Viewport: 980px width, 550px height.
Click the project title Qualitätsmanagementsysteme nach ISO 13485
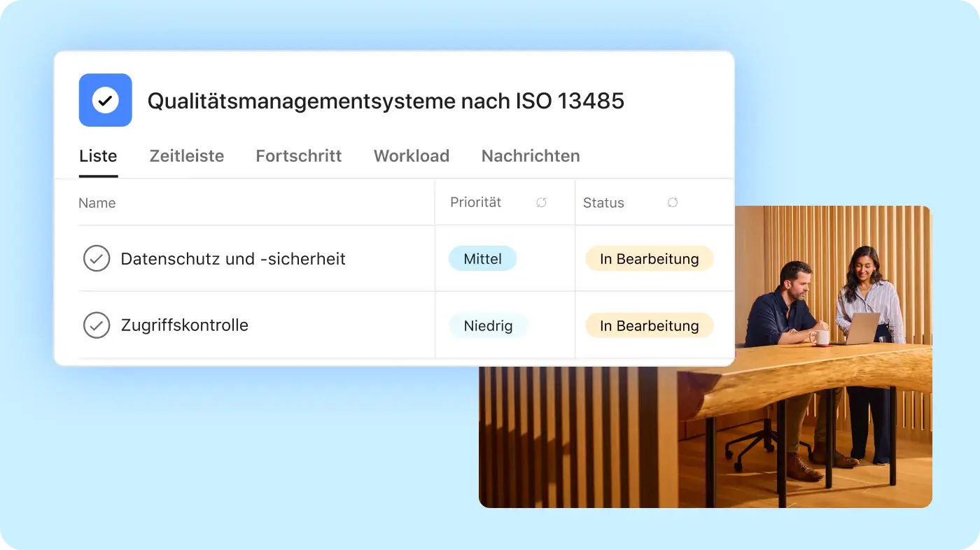pyautogui.click(x=386, y=101)
